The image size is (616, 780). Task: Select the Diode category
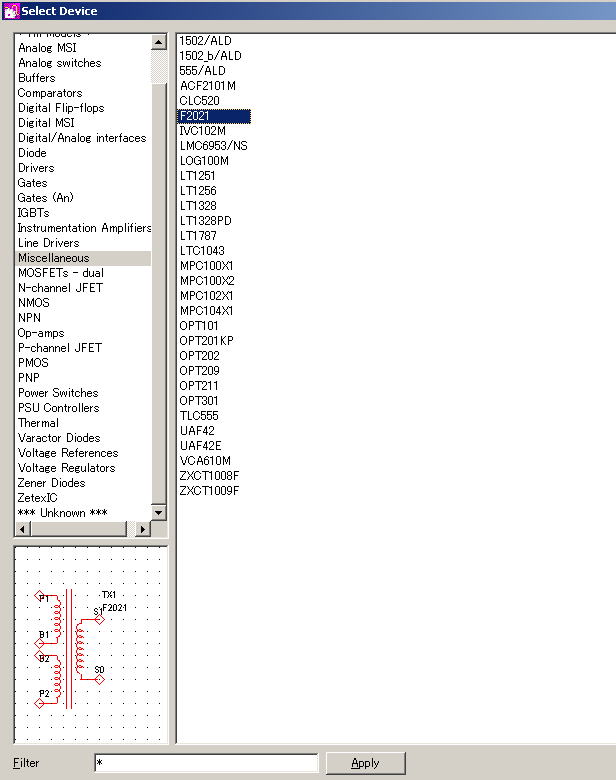pos(32,153)
